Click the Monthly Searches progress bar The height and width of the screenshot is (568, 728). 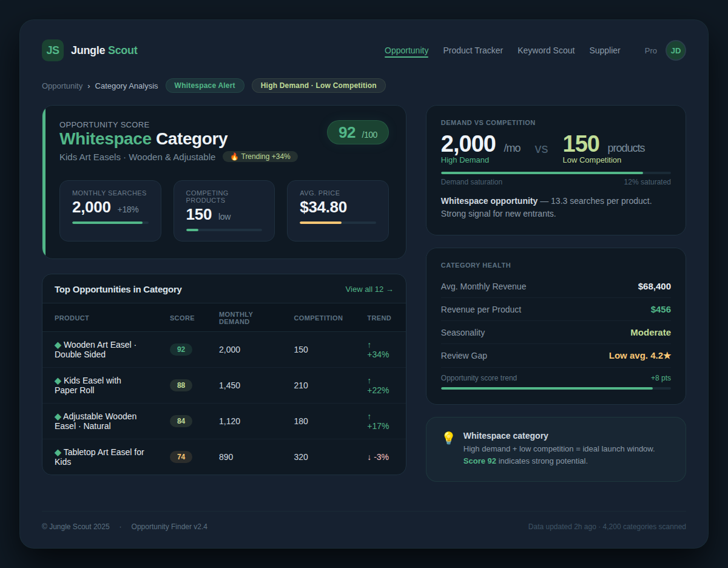click(x=110, y=223)
